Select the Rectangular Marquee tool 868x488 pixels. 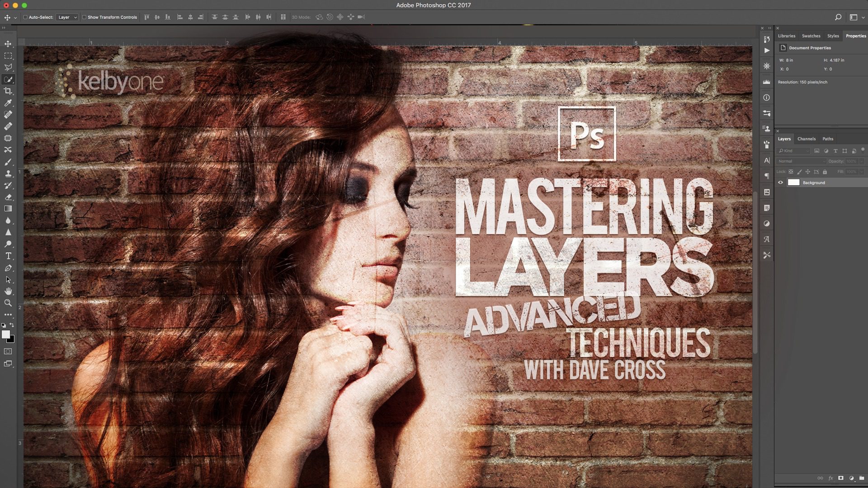[x=8, y=56]
